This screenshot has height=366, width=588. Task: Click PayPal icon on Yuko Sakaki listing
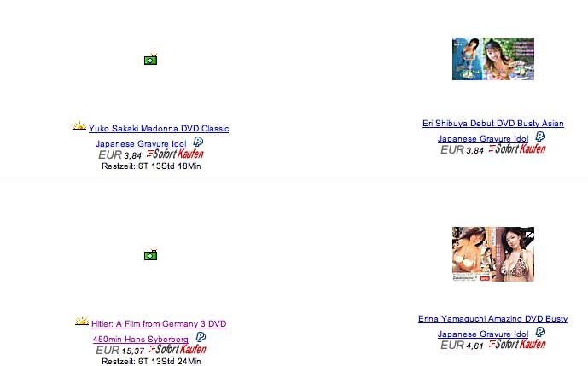(198, 142)
